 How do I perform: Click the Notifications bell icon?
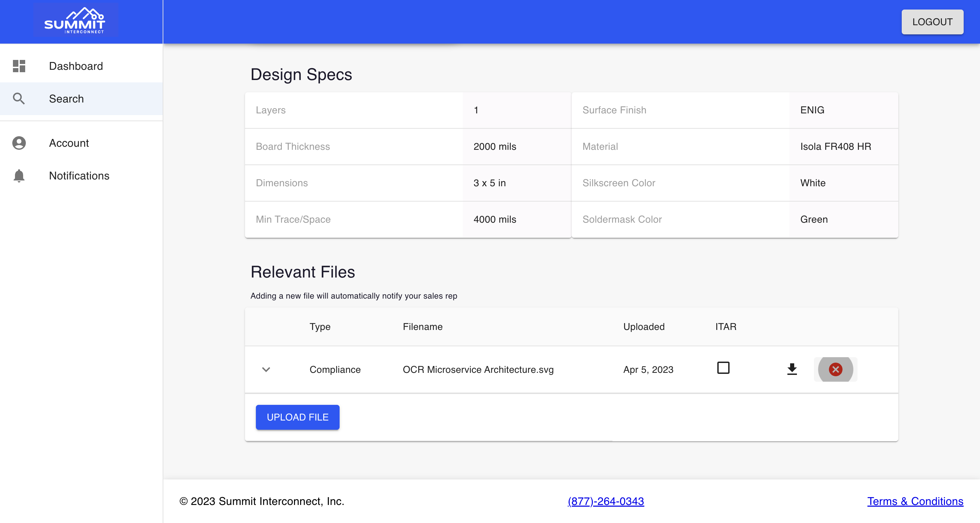click(x=19, y=176)
